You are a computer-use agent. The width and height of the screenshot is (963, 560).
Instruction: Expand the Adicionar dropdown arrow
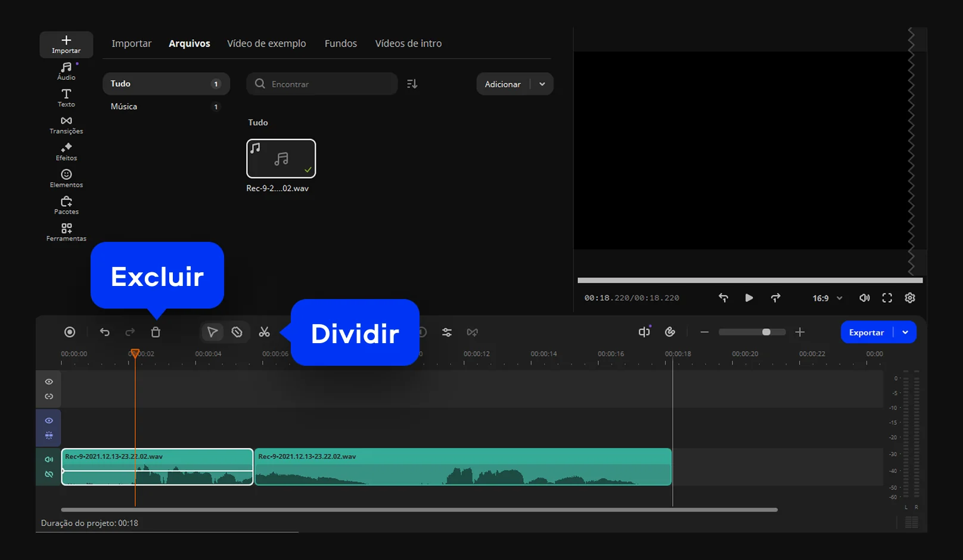(542, 84)
